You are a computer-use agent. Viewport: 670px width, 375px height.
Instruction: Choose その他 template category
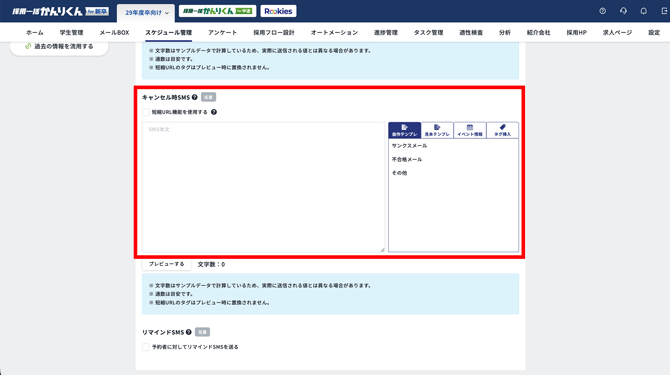coord(400,173)
